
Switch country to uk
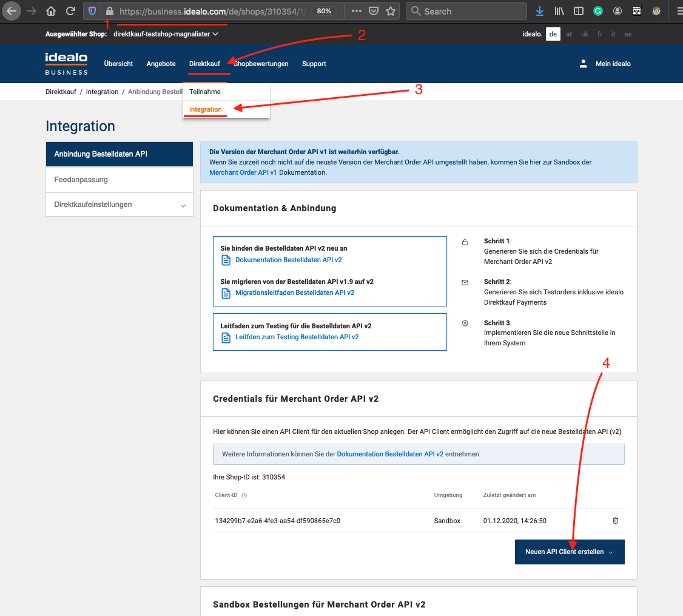[x=585, y=34]
